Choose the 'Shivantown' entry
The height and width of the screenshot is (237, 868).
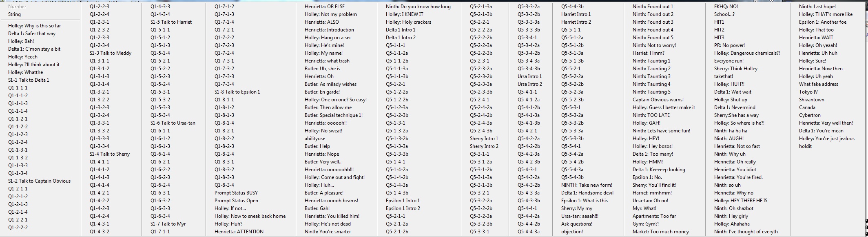click(812, 100)
